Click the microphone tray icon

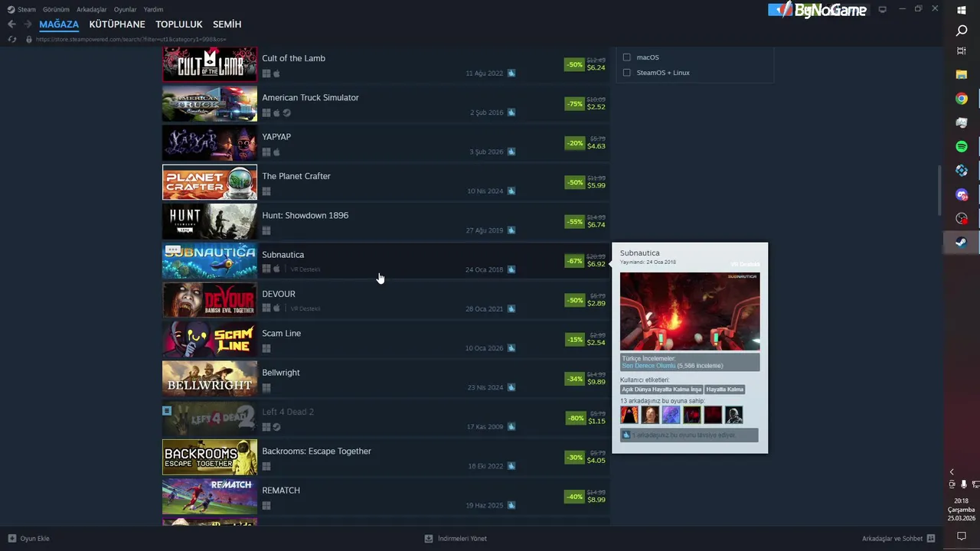[x=963, y=484]
